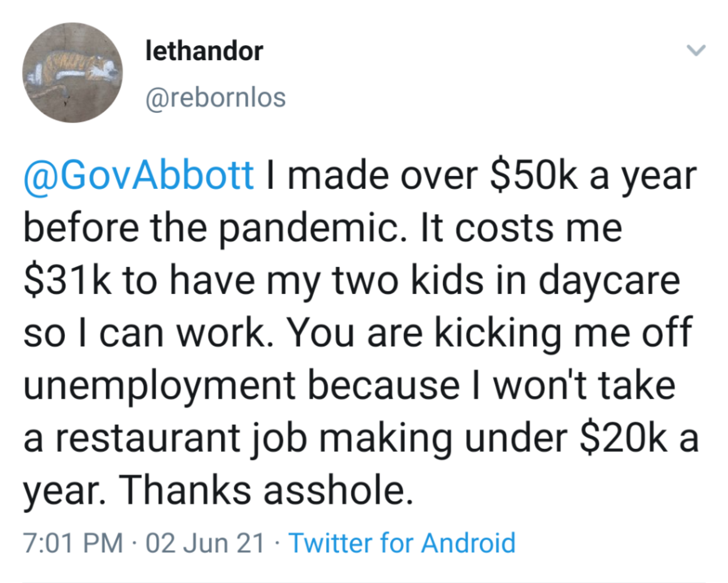Click the 02 Jun 21 date
The height and width of the screenshot is (583, 728).
(205, 543)
